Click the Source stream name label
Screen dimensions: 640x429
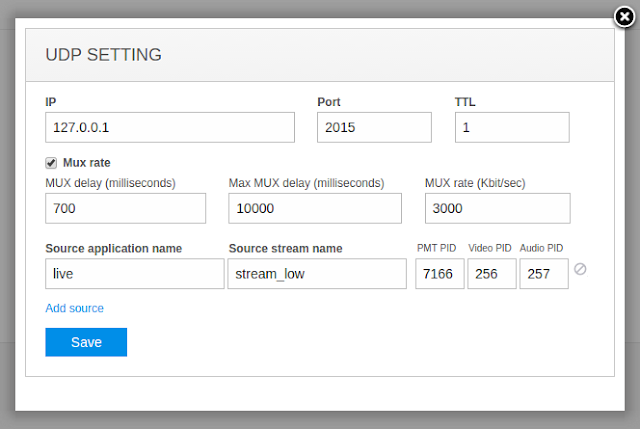285,248
